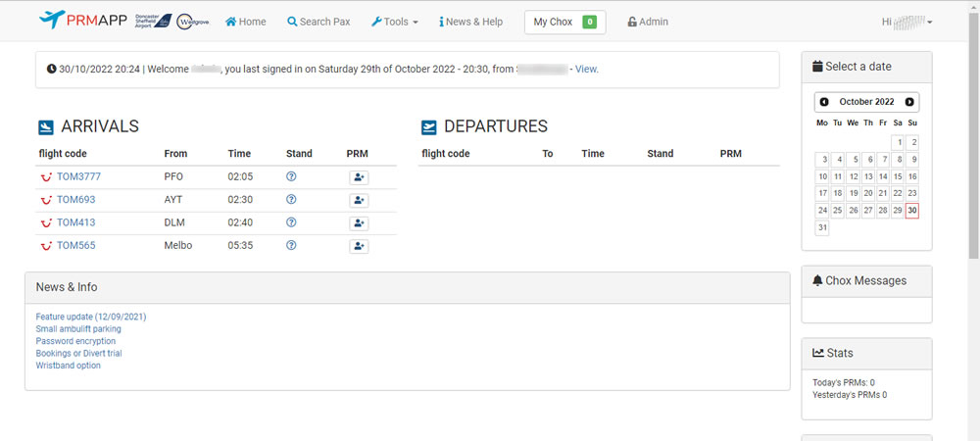Add PRM passenger to flight TOM413
This screenshot has width=980, height=441.
pos(359,223)
